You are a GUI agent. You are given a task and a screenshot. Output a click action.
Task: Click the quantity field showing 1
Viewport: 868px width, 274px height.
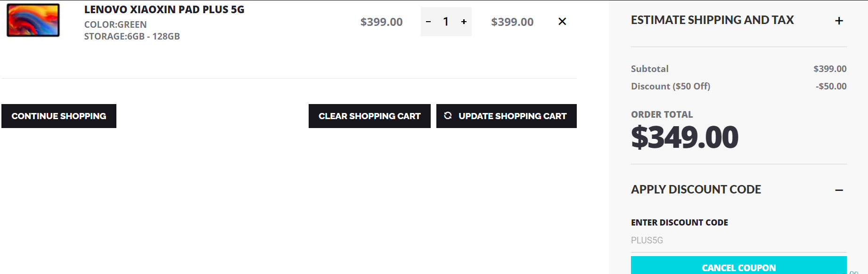[x=446, y=22]
